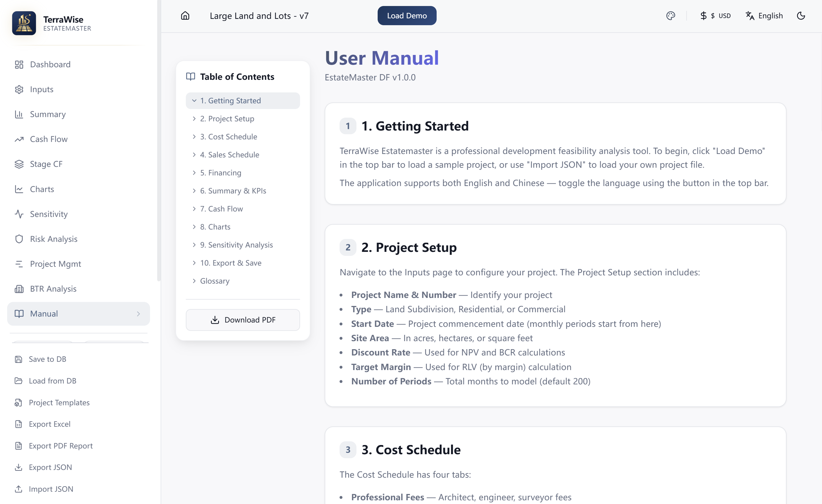822x504 pixels.
Task: Switch language using the English button
Action: [764, 16]
